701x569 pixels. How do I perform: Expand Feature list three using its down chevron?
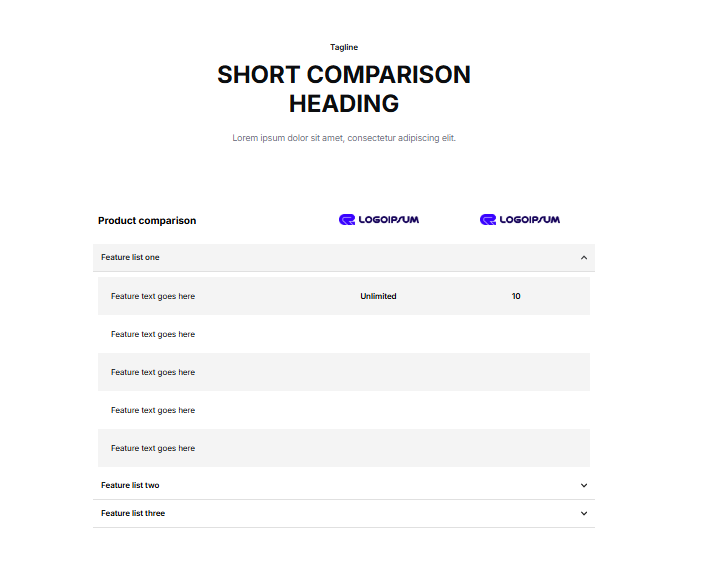[584, 514]
